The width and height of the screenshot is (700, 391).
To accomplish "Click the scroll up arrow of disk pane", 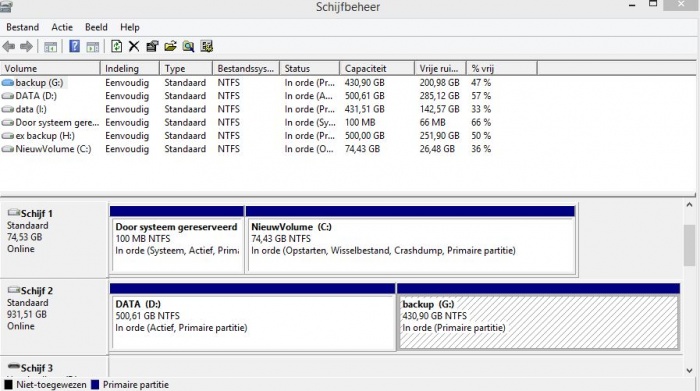I will coord(689,205).
